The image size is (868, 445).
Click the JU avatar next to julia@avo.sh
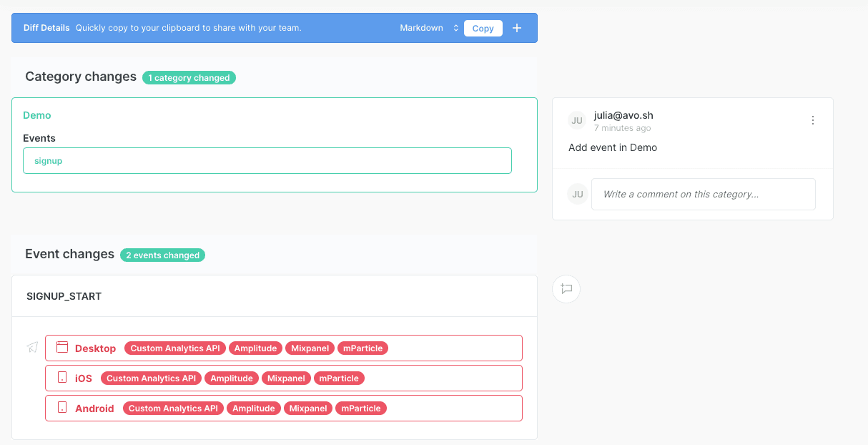pyautogui.click(x=577, y=121)
